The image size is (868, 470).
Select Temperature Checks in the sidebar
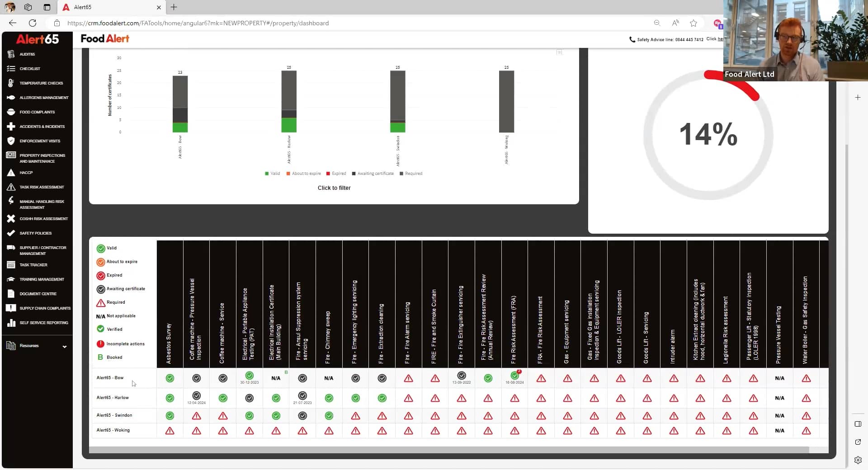(x=40, y=83)
